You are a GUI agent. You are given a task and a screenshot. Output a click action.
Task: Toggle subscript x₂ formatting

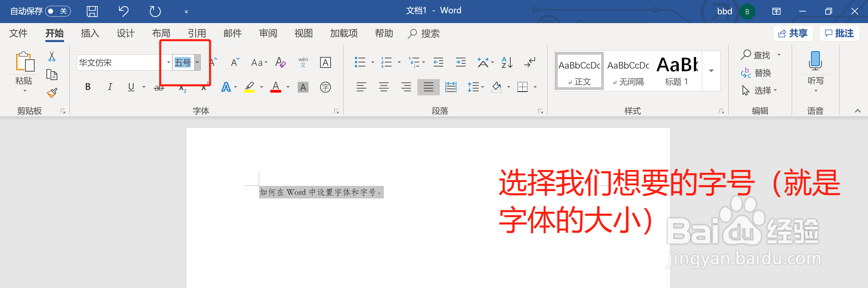[182, 88]
